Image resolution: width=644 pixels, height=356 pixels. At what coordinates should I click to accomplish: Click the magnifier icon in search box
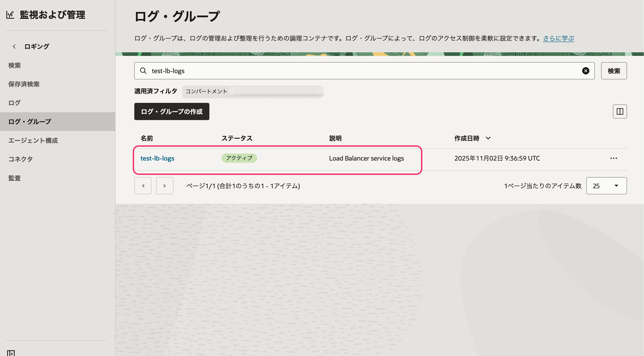tap(143, 71)
